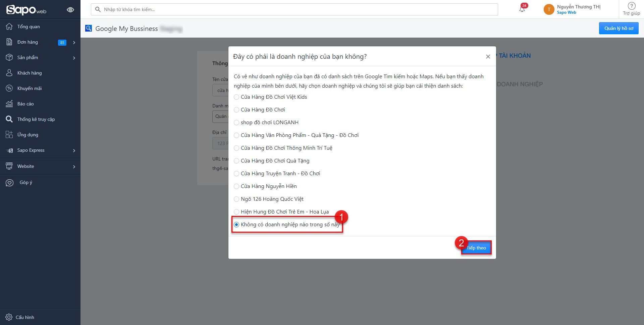Open the Khuyến mãi menu item

[x=40, y=88]
